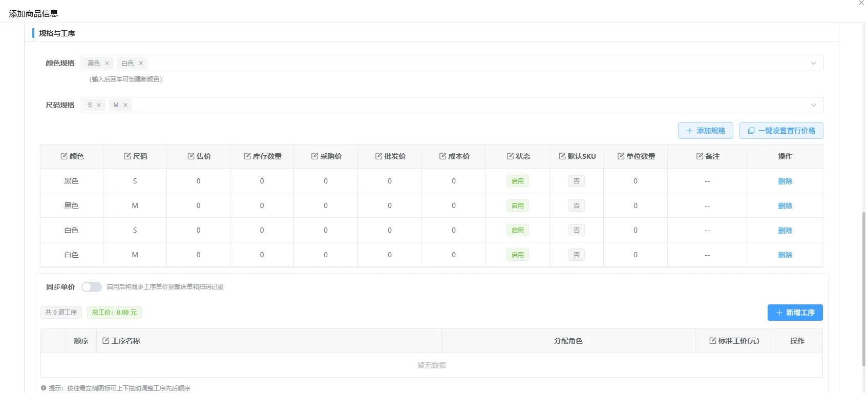868x393 pixels.
Task: Delete the 白色 S specification row
Action: click(785, 231)
